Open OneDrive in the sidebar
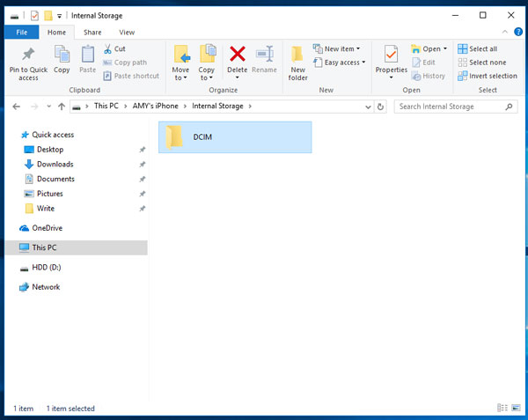Viewport: 528px width, 420px height. click(40, 228)
